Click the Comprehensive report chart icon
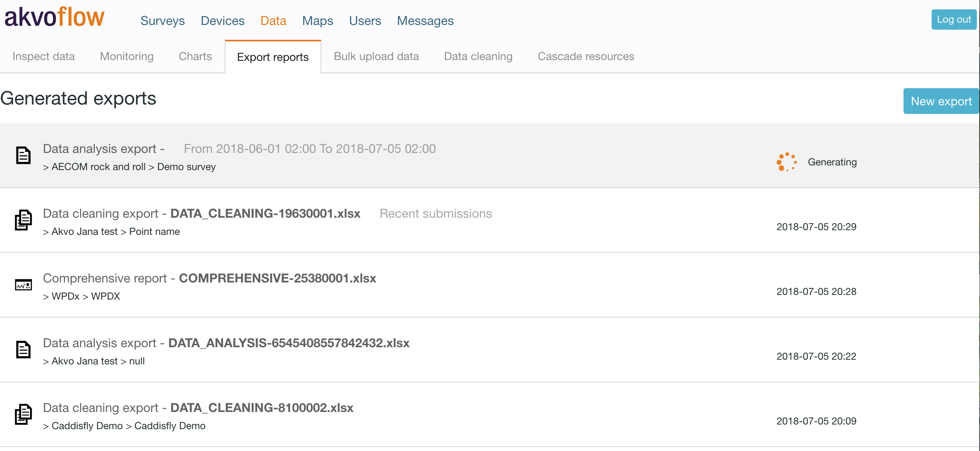Screen dimensions: 980x451 coord(23,285)
